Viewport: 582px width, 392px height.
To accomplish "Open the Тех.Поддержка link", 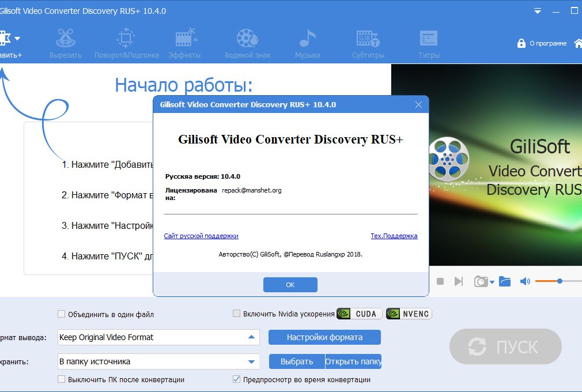I will click(394, 236).
